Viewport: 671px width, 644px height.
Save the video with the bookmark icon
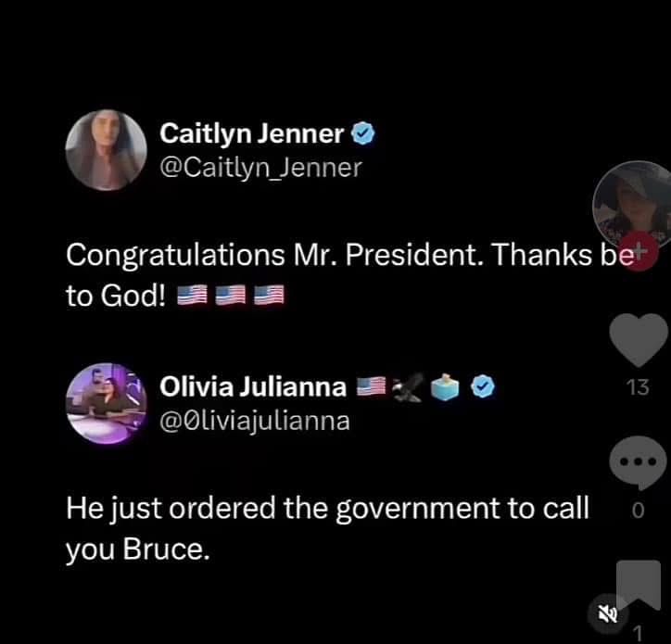pos(639,585)
